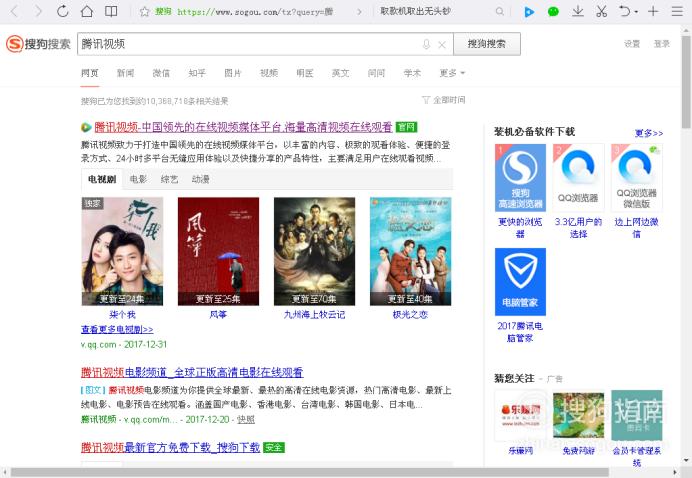
Task: Open 腾讯视频最新官方免费下载 result link
Action: click(170, 448)
